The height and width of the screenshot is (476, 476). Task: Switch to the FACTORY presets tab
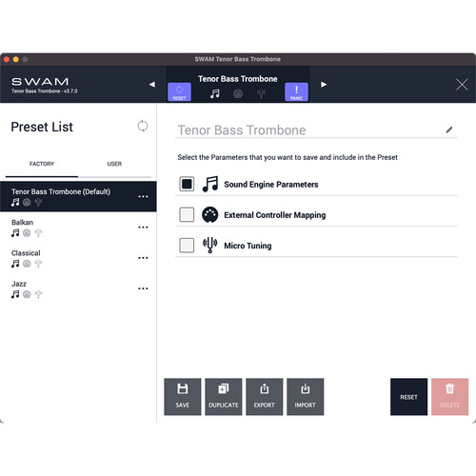pos(42,164)
